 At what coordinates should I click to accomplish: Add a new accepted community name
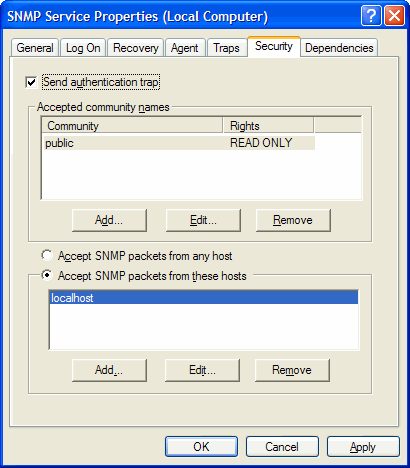point(109,220)
